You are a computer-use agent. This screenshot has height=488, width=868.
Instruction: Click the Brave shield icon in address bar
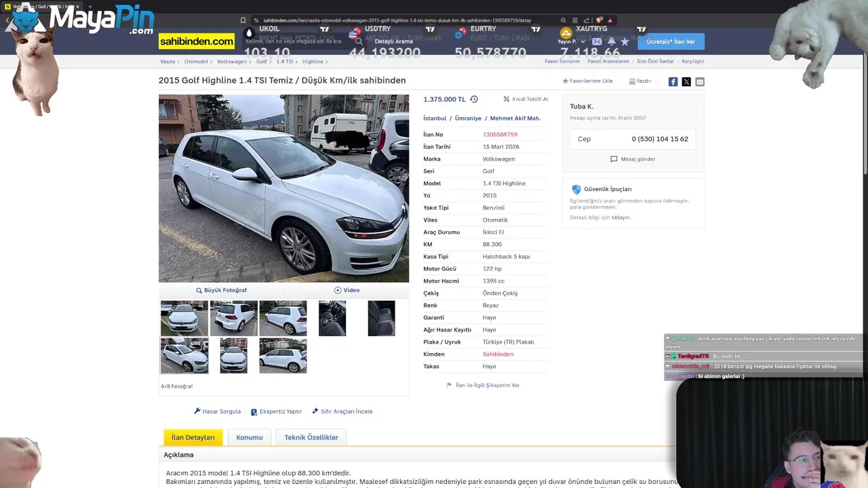(599, 20)
